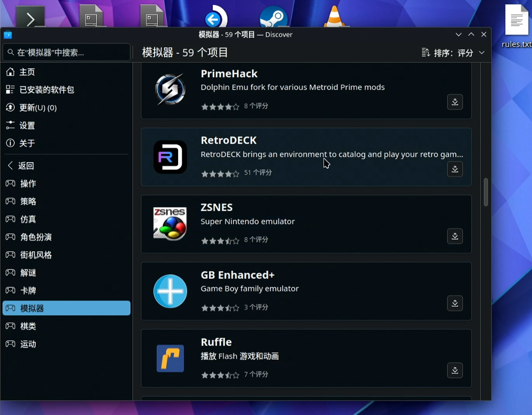
Task: Open the RetroDECK title text
Action: (229, 140)
